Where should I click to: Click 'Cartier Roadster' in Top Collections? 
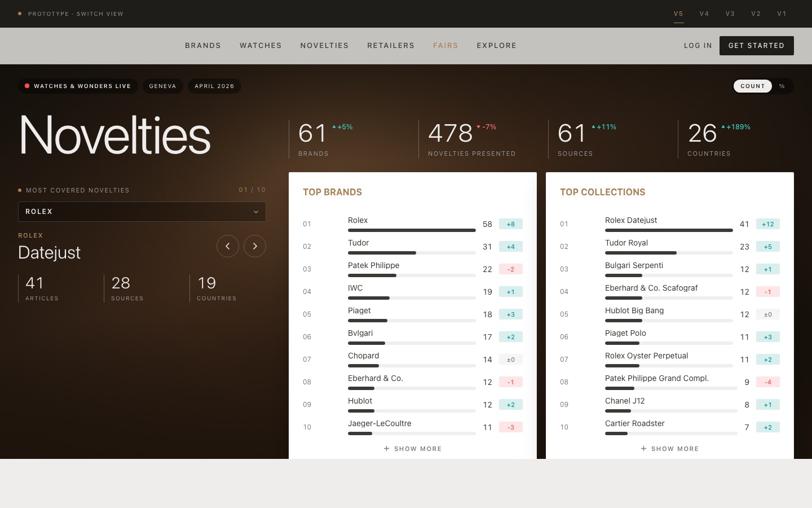(635, 423)
